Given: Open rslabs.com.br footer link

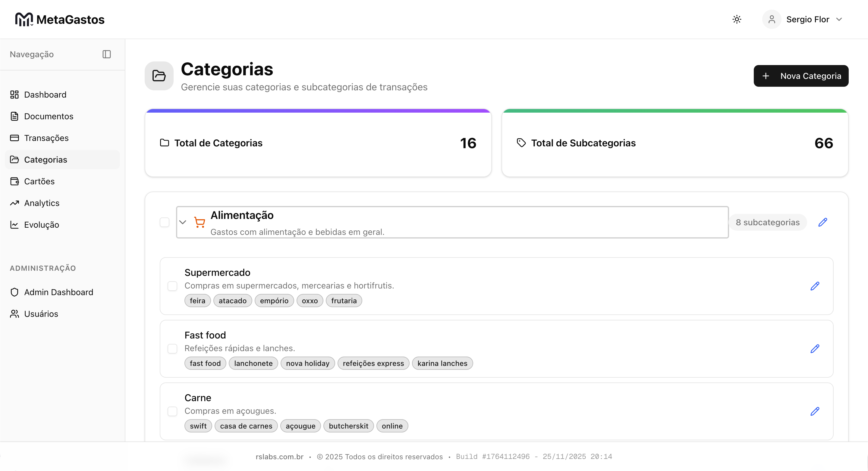Looking at the screenshot, I should point(279,457).
